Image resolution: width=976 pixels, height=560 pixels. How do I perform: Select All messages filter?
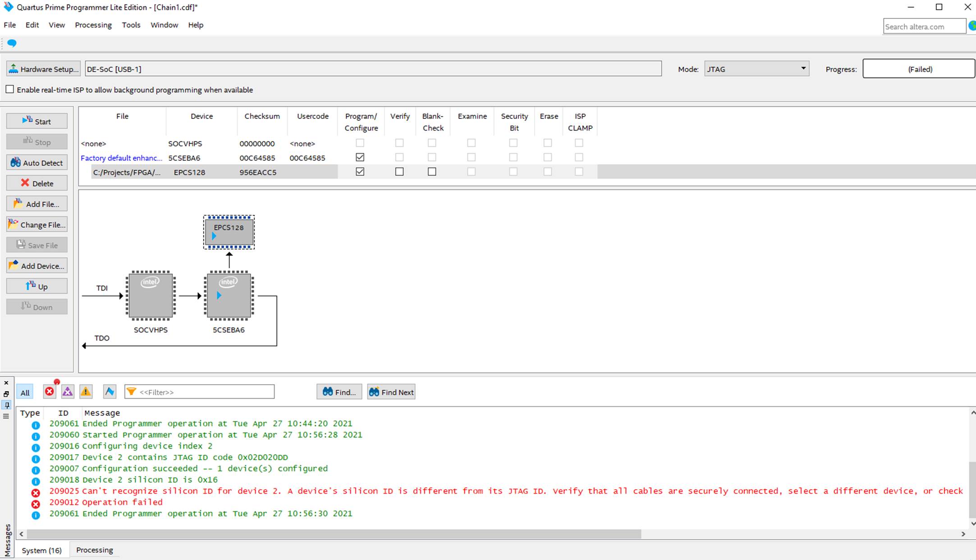pos(25,392)
